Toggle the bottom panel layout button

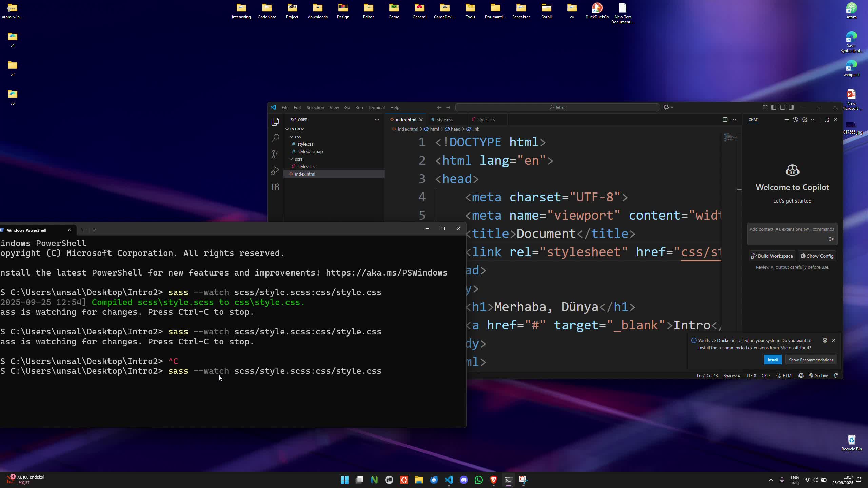pos(783,107)
